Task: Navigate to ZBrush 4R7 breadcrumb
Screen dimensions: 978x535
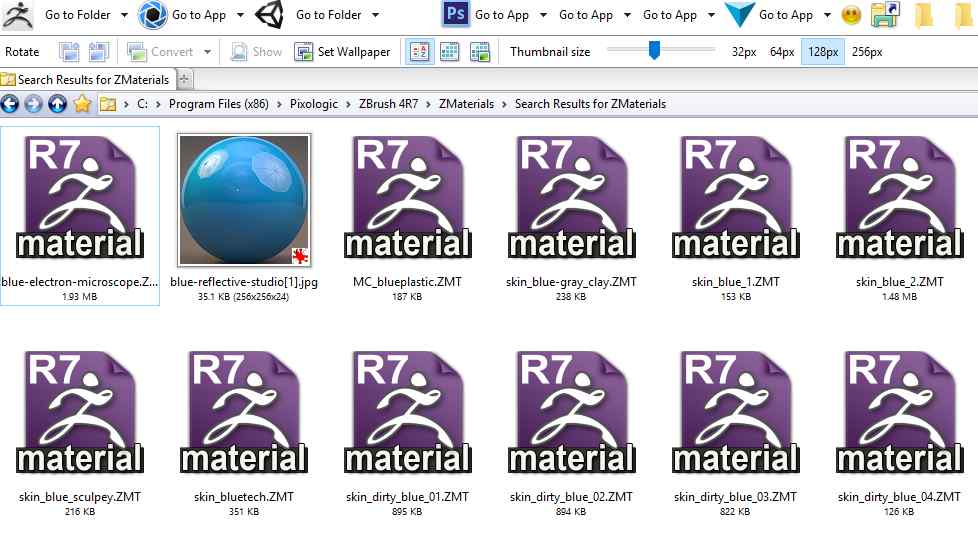Action: [389, 104]
